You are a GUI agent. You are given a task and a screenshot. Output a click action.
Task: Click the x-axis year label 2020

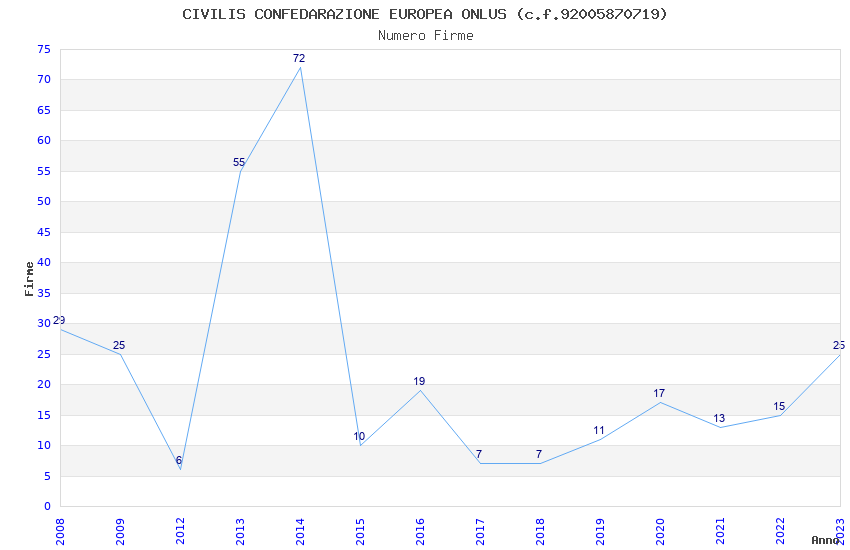click(660, 531)
